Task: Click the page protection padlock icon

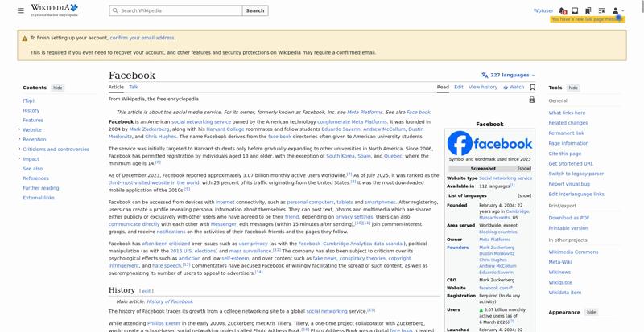Action: click(532, 100)
